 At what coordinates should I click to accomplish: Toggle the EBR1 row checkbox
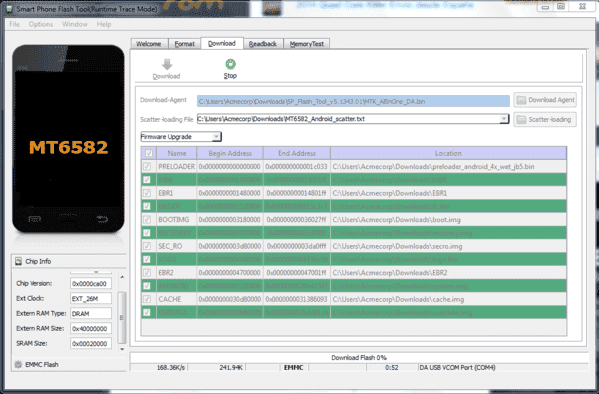pyautogui.click(x=147, y=193)
